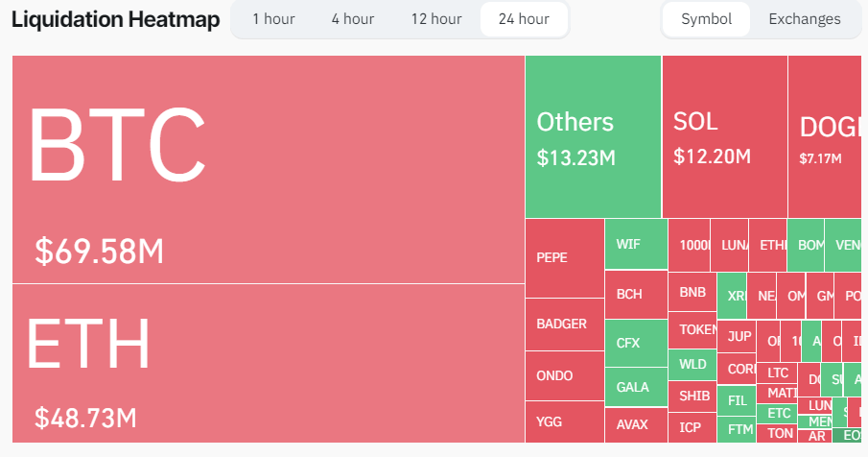This screenshot has width=868, height=457.
Task: Open the AVAX tile
Action: pyautogui.click(x=635, y=424)
